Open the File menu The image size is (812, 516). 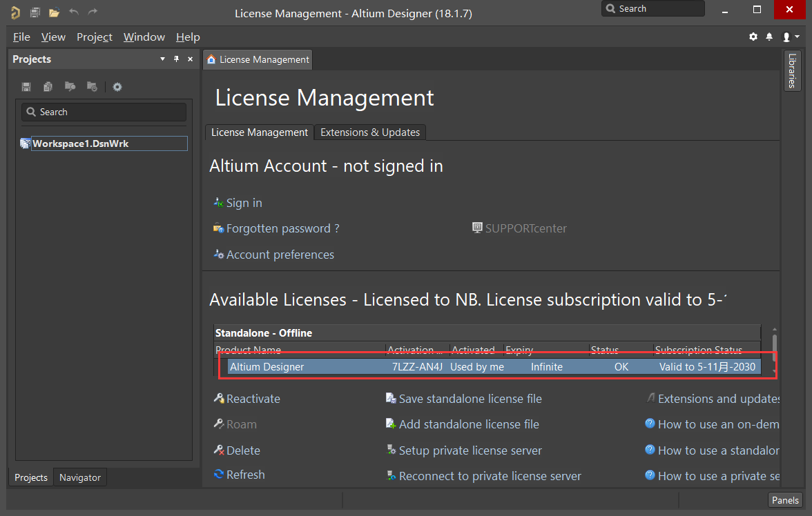tap(21, 37)
